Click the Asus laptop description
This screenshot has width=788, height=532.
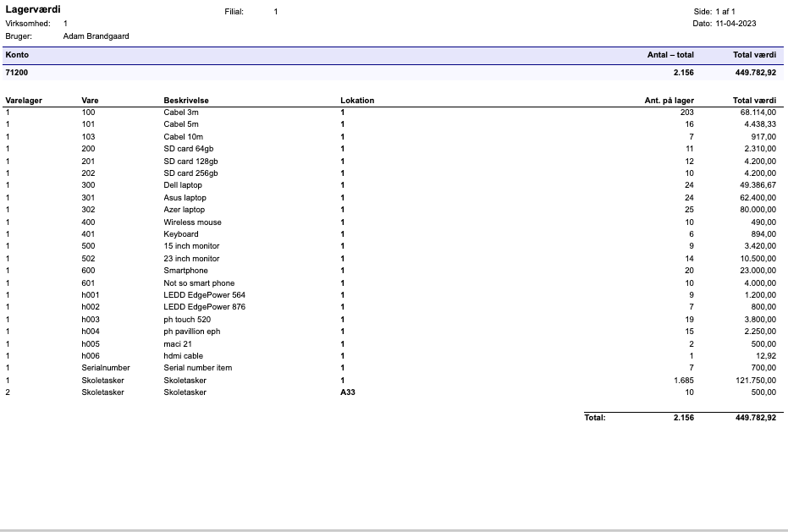click(185, 197)
